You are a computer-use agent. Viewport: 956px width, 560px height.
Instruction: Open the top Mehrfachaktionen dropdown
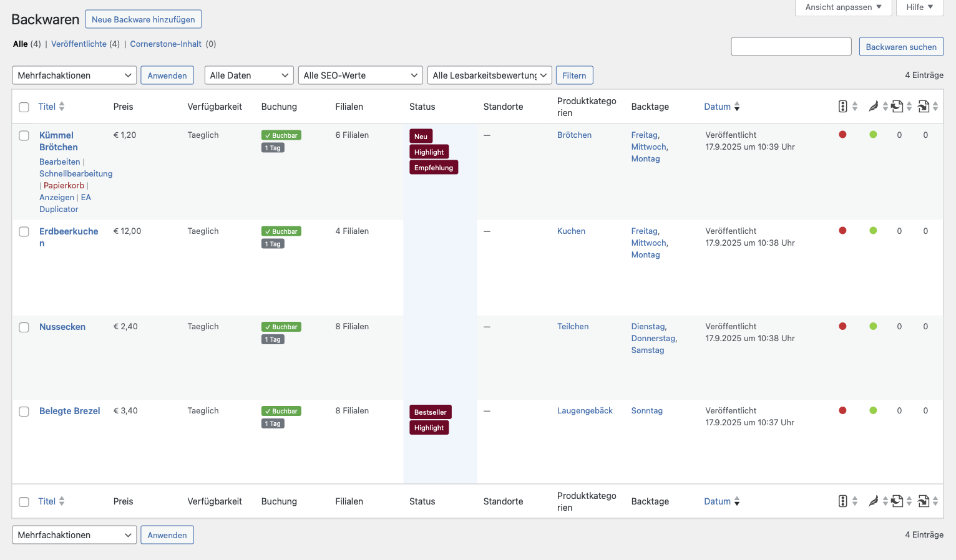[x=74, y=75]
